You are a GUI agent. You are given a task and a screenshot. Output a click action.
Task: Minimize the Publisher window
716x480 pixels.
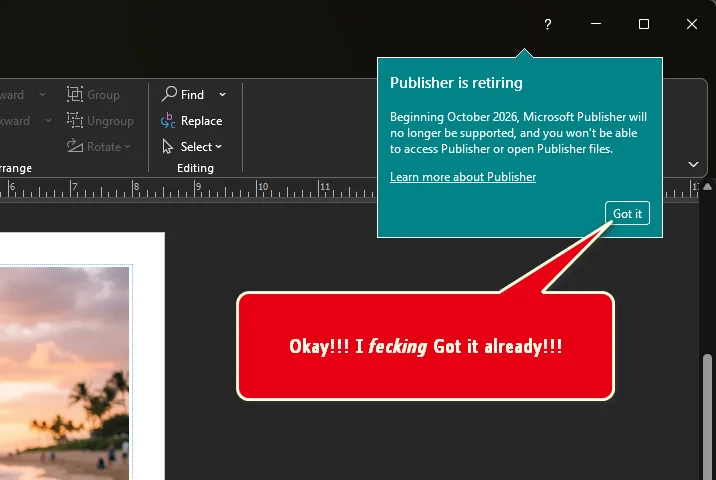(x=595, y=24)
